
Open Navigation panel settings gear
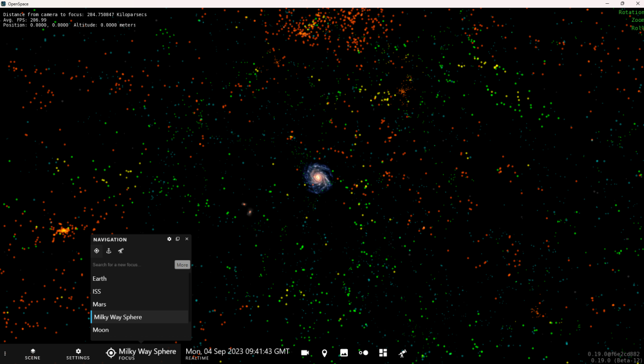169,239
